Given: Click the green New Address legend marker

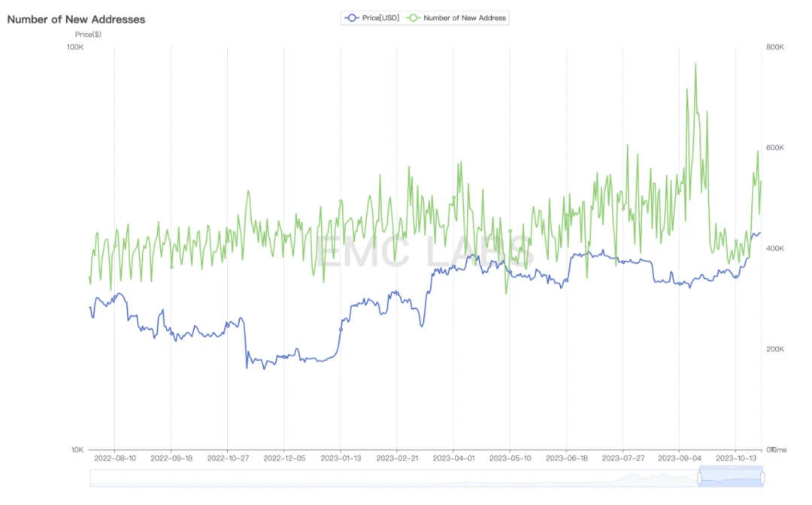Looking at the screenshot, I should point(413,17).
